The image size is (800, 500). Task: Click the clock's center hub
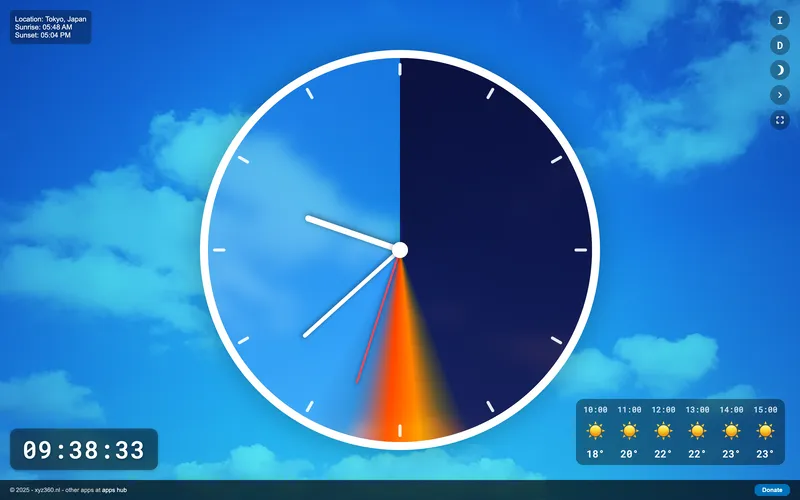pos(400,250)
